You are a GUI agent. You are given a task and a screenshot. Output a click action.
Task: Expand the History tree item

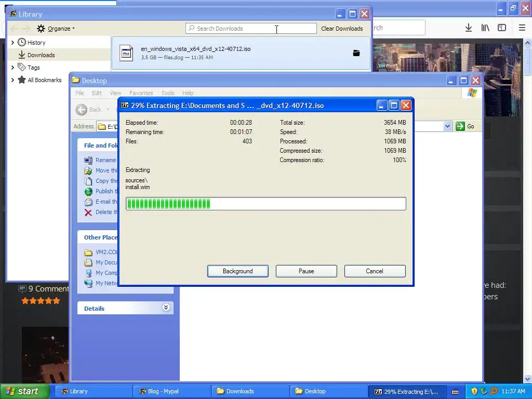(12, 43)
